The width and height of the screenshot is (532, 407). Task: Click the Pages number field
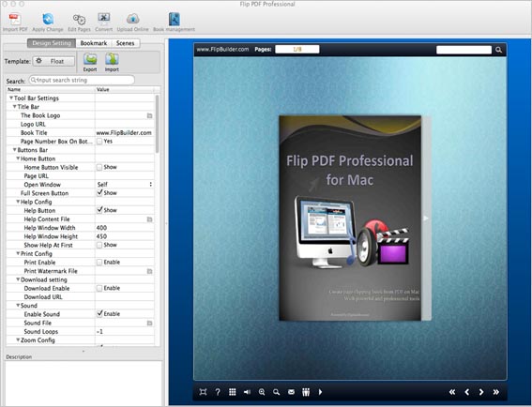coord(297,50)
